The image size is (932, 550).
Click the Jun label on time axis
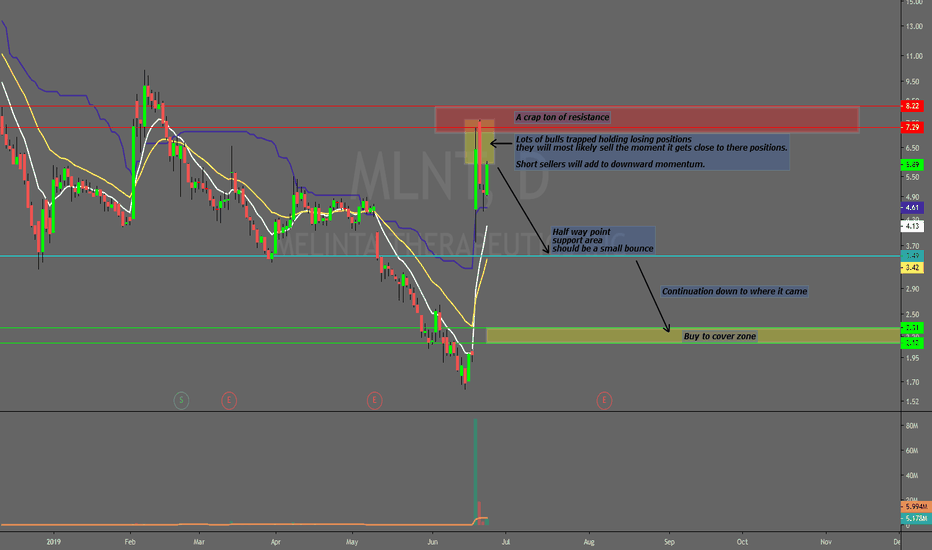click(x=433, y=542)
